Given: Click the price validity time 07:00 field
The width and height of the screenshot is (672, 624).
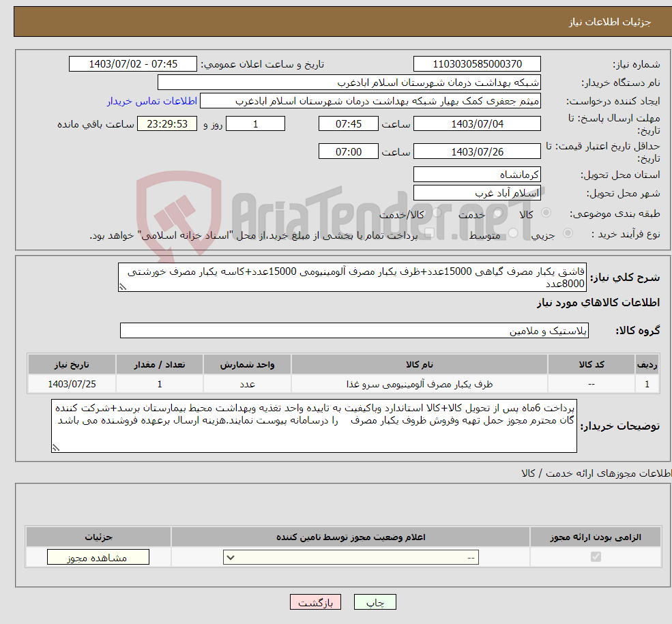Looking at the screenshot, I should 349,151.
